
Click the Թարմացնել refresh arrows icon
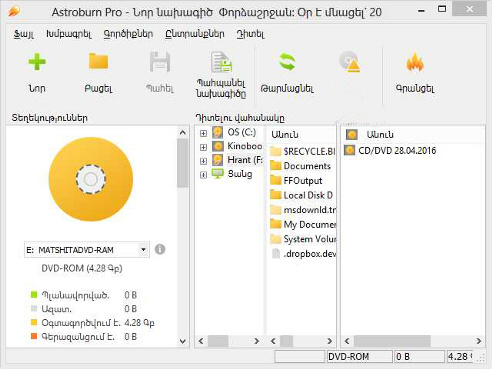287,62
